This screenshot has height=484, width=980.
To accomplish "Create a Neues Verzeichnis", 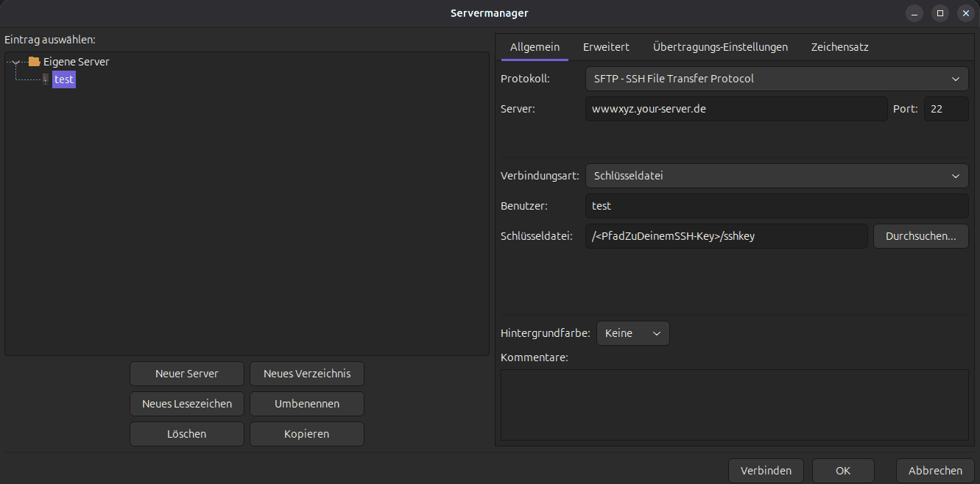I will tap(307, 374).
